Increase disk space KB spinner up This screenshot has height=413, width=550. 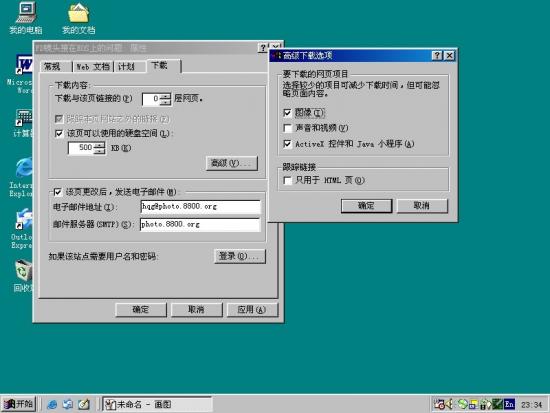coord(100,145)
